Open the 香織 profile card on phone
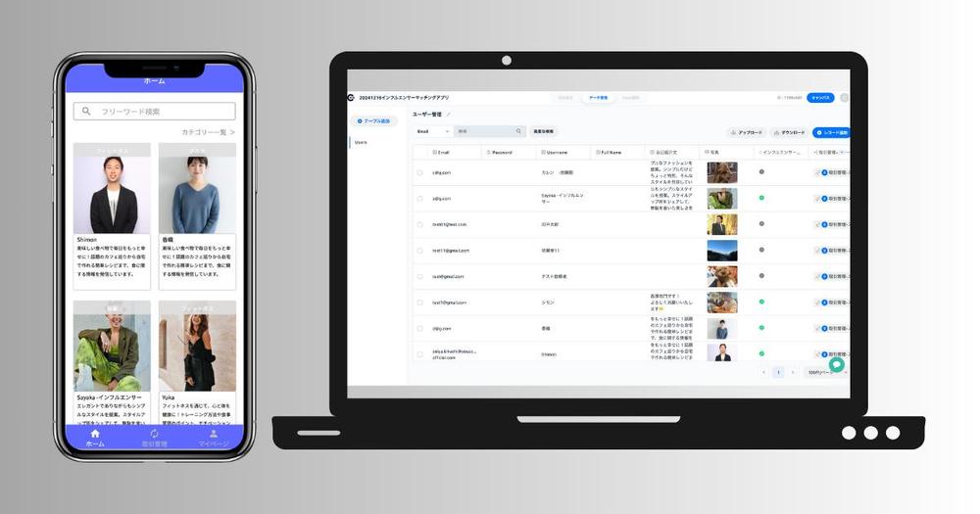This screenshot has height=514, width=980. (198, 216)
